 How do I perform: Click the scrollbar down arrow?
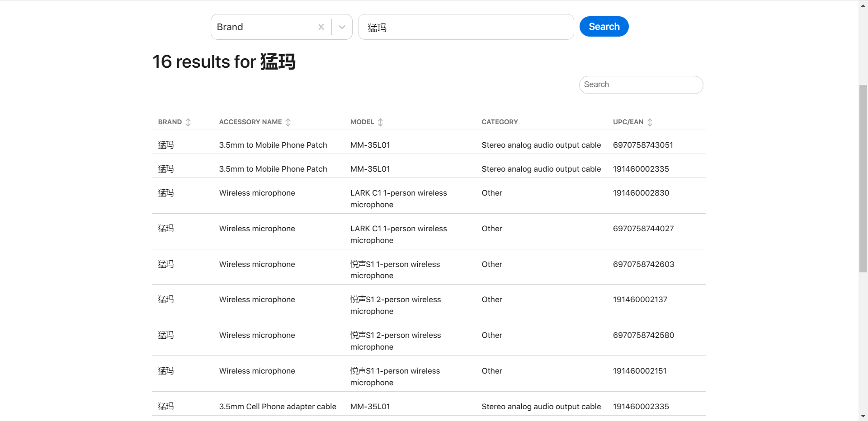coord(863,416)
